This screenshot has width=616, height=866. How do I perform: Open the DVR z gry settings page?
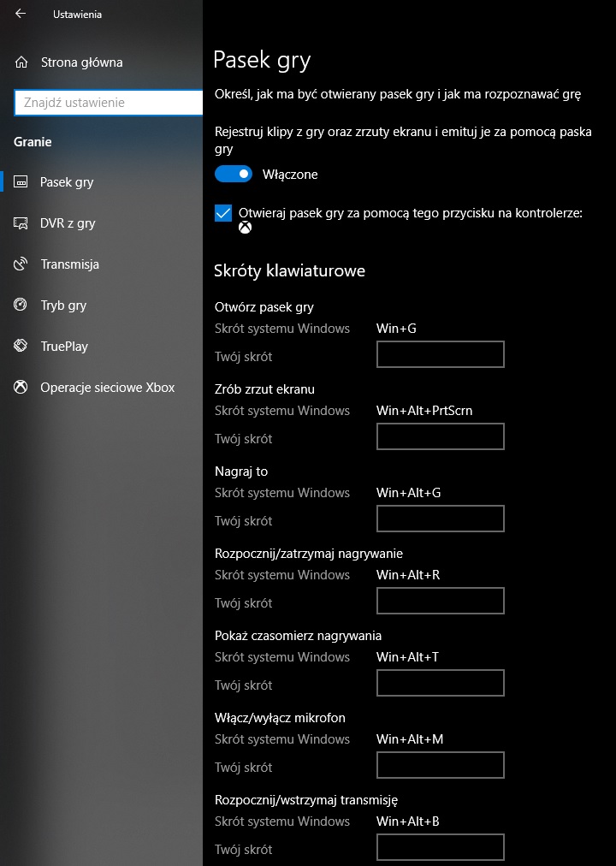click(68, 223)
